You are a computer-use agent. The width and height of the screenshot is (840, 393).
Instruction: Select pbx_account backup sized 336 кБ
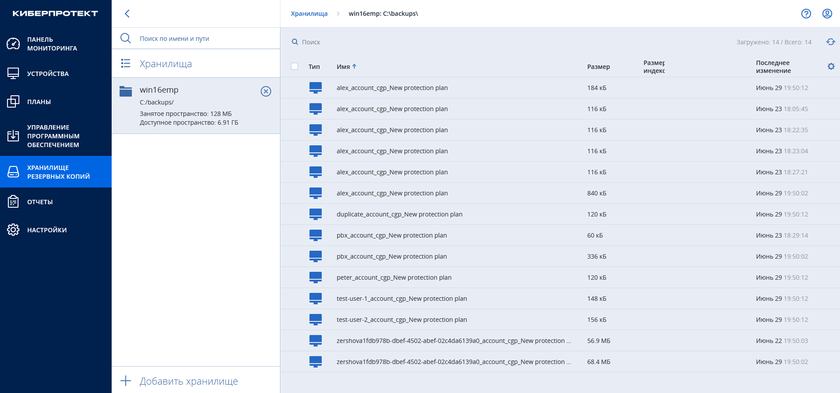560,256
